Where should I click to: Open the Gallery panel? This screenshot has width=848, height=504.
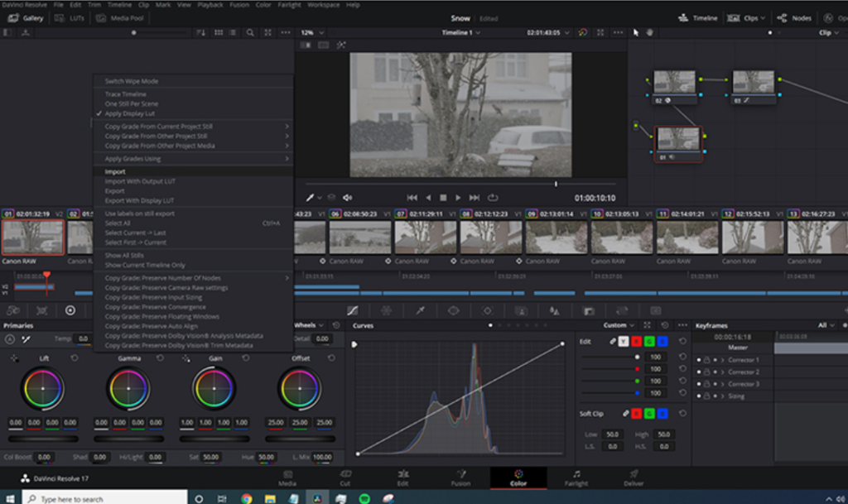click(x=26, y=18)
